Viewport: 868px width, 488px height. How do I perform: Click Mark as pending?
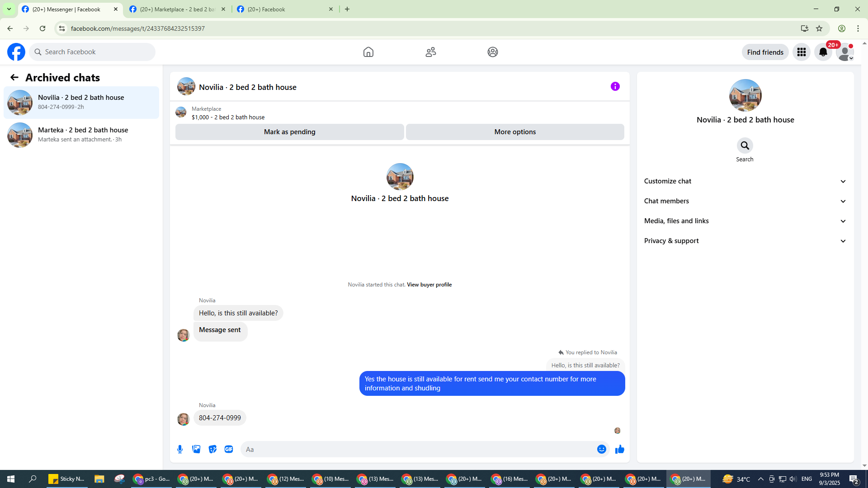pos(290,132)
